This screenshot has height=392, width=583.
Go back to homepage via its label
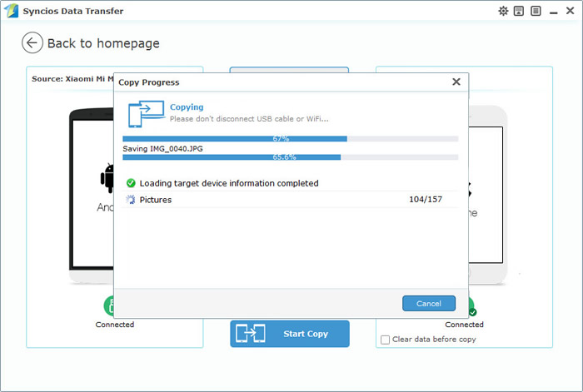[103, 43]
